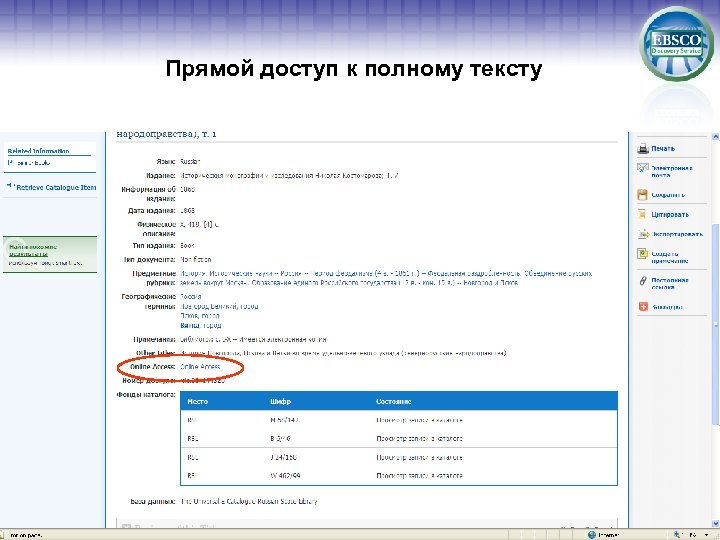Click the Шифр column header
720x540 pixels.
280,401
